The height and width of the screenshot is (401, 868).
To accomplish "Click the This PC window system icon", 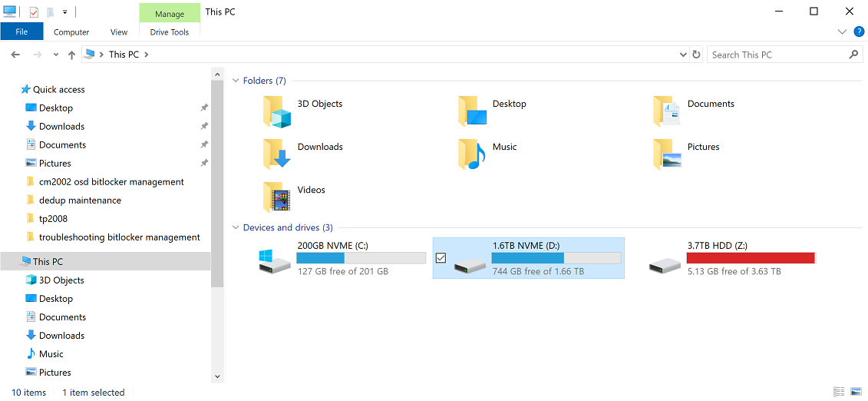I will click(10, 11).
